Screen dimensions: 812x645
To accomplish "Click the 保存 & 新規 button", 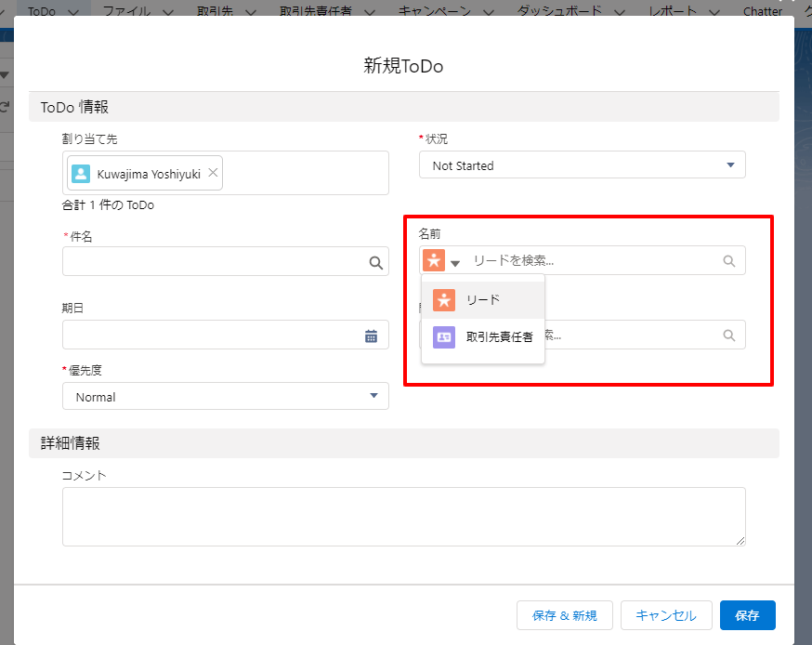I will tap(565, 615).
